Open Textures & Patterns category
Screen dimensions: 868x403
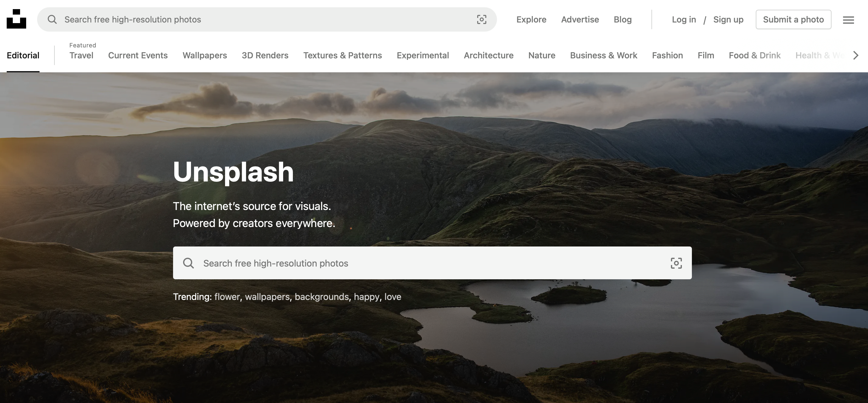(342, 55)
